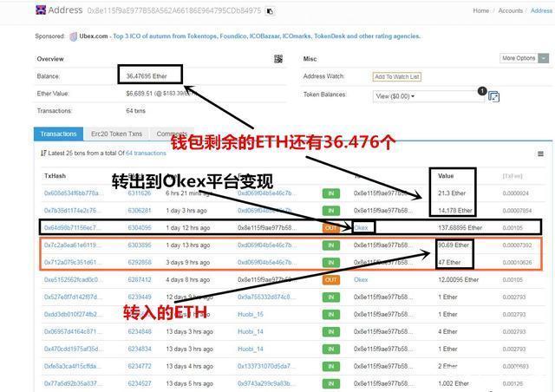Go to Home in the breadcrumb
The width and height of the screenshot is (555, 392).
[x=480, y=10]
